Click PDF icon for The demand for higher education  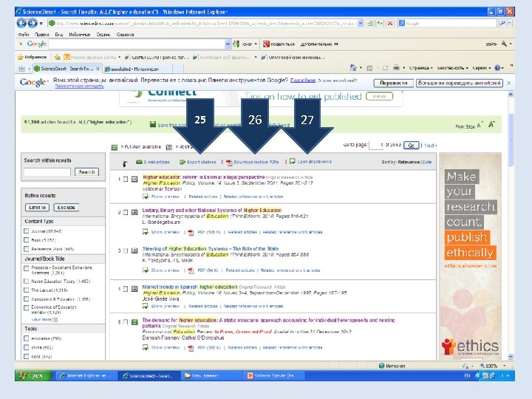(191, 348)
